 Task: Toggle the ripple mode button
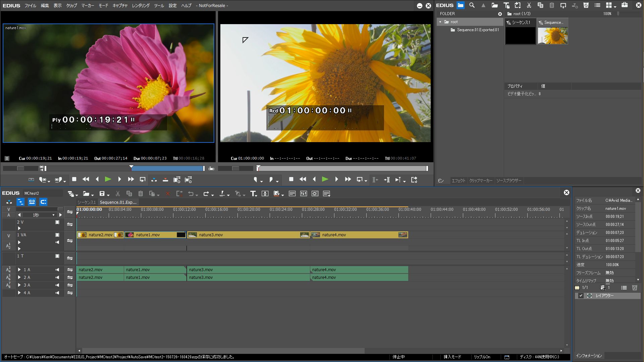43,202
